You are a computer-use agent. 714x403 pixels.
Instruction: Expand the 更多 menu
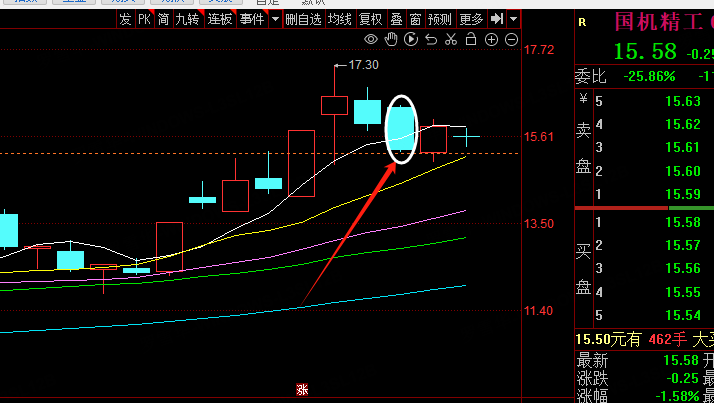[x=471, y=19]
